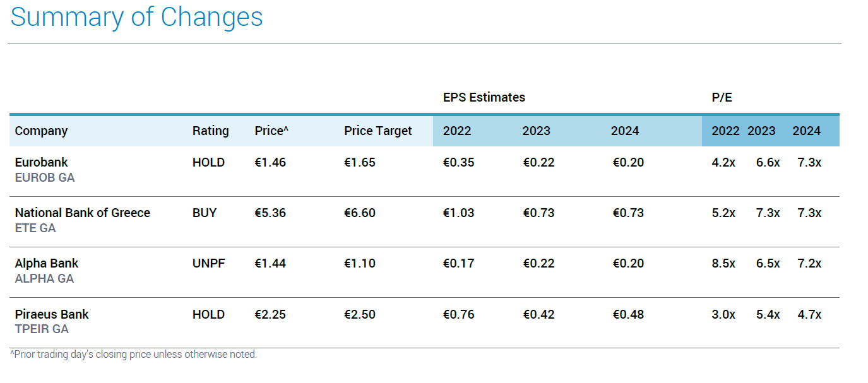Click the Summary of Changes heading
The height and width of the screenshot is (383, 868).
[x=136, y=16]
